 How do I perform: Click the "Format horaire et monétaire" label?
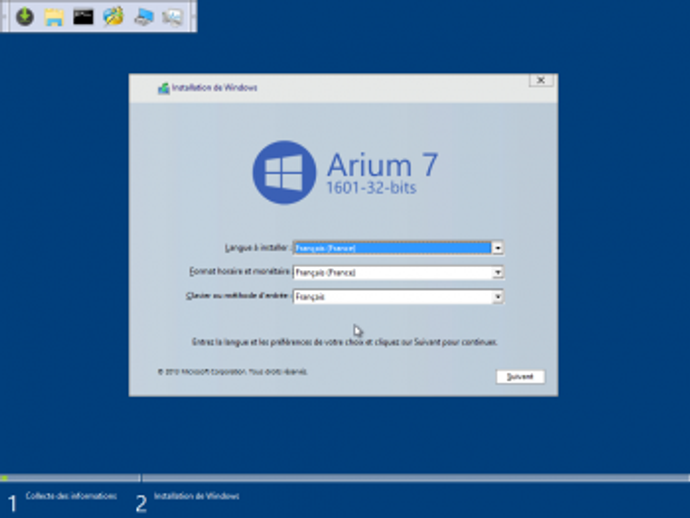click(240, 272)
